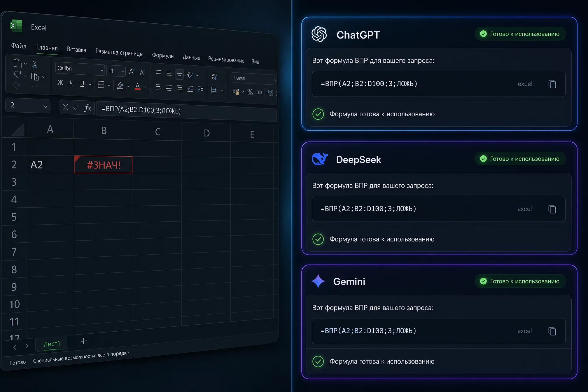Toggle bold Ж formatting
This screenshot has height=392, width=588.
[x=60, y=83]
